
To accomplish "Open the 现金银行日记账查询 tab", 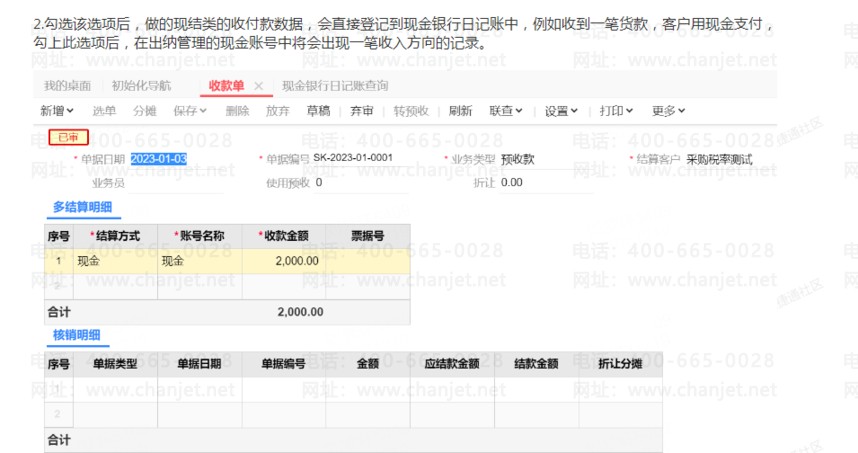I will [335, 86].
